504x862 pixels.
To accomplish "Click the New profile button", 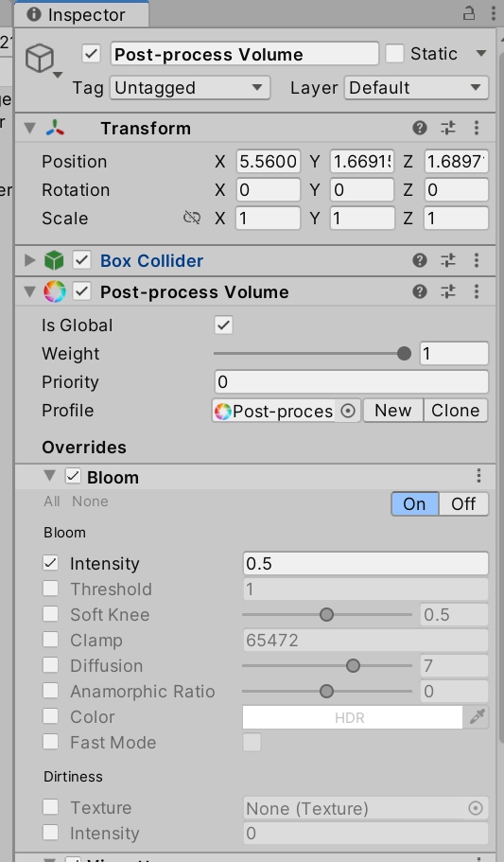I will 393,411.
